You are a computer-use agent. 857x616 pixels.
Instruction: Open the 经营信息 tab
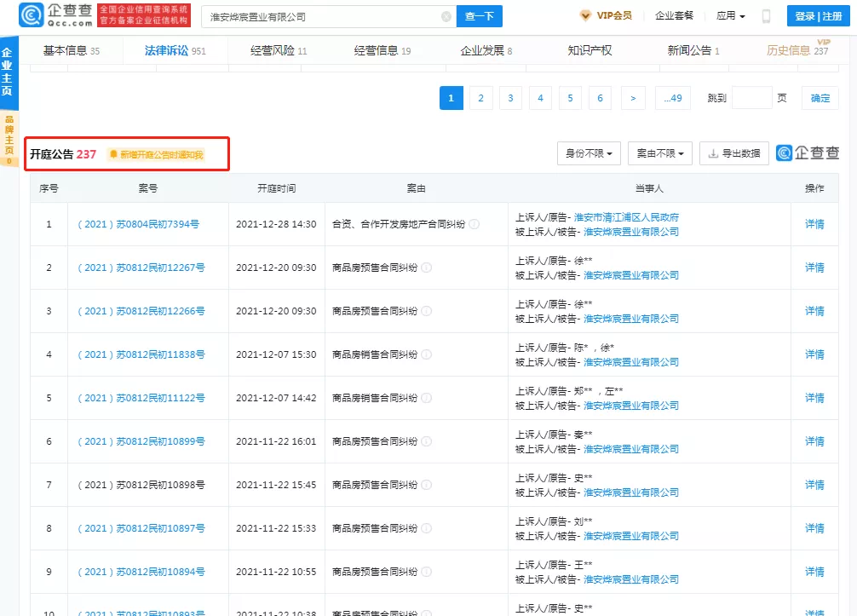[382, 51]
